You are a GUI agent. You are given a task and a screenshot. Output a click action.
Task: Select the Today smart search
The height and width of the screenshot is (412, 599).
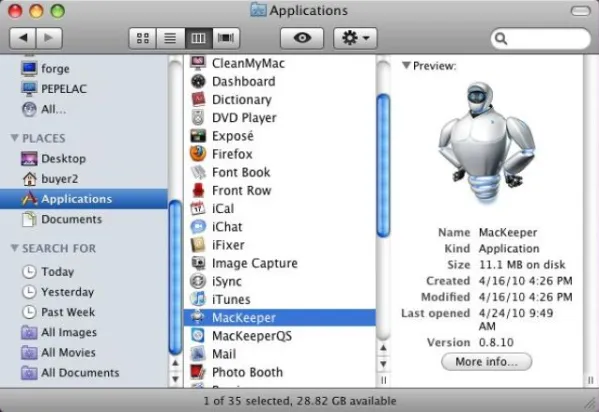point(57,272)
